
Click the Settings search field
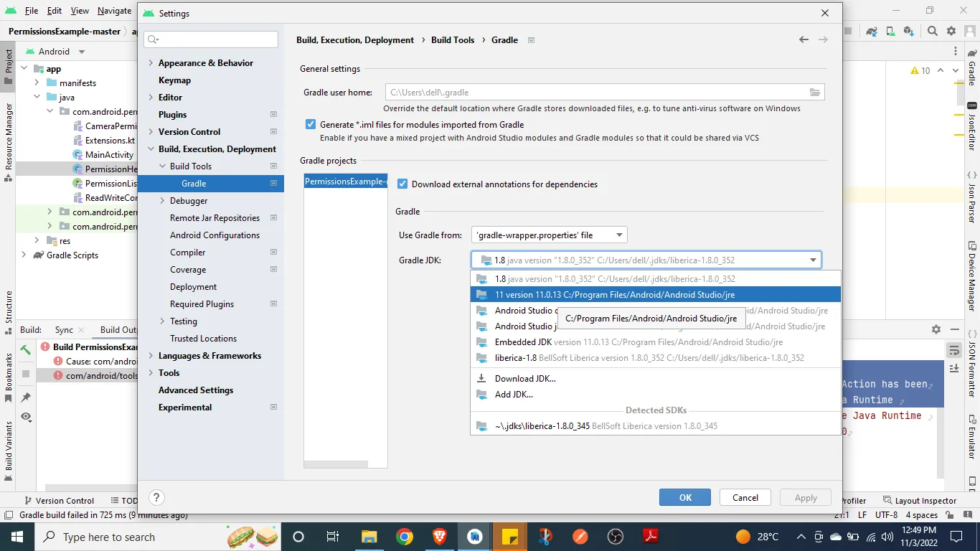pyautogui.click(x=211, y=39)
